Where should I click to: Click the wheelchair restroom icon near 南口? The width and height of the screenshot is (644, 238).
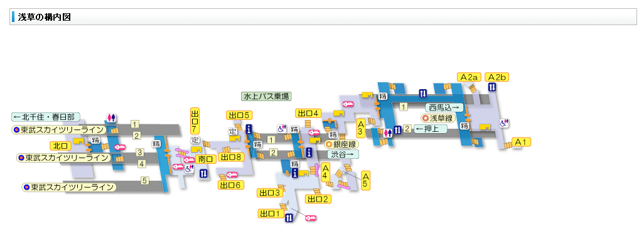pos(188,169)
